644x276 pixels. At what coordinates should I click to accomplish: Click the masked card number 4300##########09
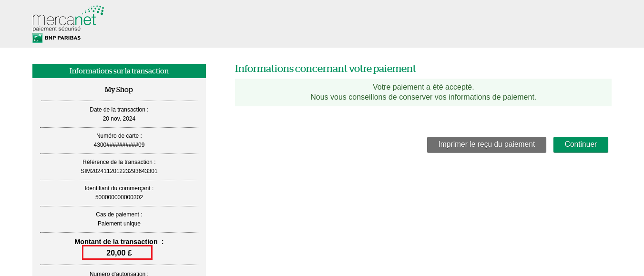pos(119,145)
